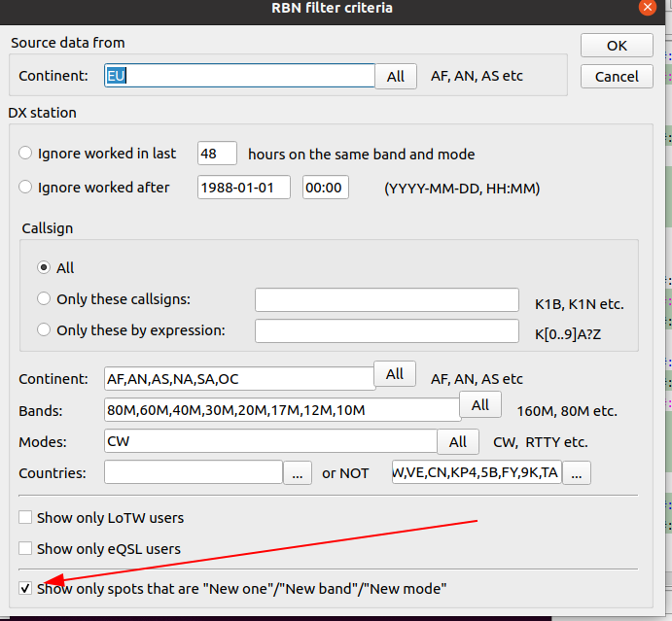Select the Ignore worked after radio button
Viewport: 672px width, 621px height.
(25, 187)
